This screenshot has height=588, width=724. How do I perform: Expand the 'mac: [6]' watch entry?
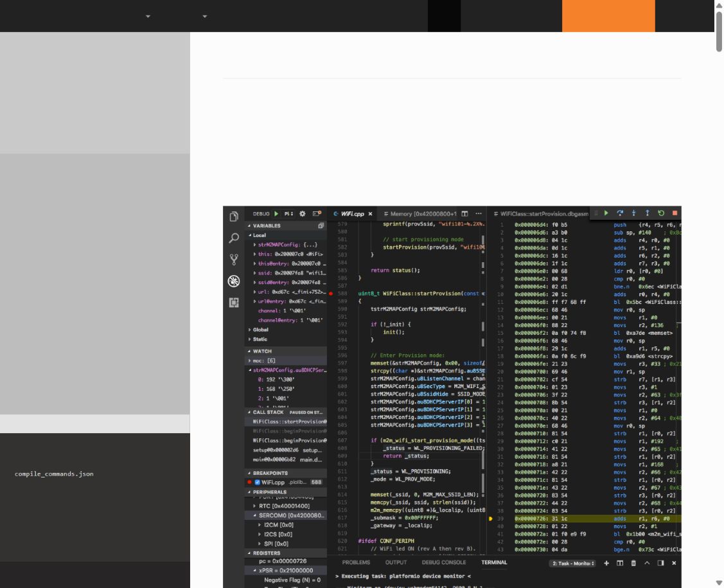286,361
